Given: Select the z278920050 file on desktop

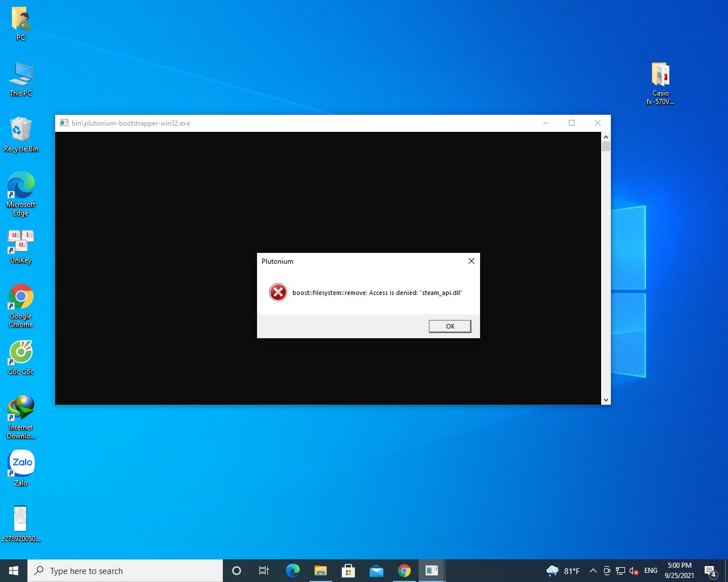Looking at the screenshot, I should pos(21,524).
